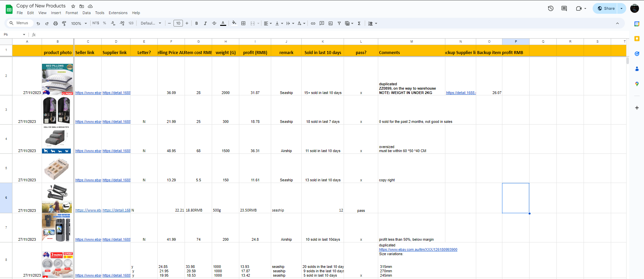Get add-ons with the plus icon
The width and height of the screenshot is (644, 279).
point(637,108)
